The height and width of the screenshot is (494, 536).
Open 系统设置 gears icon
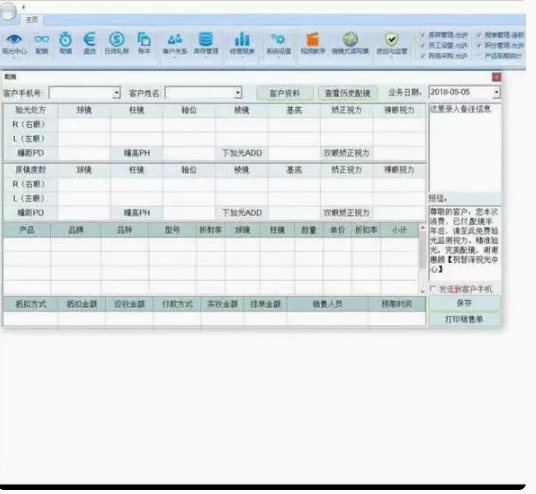278,43
